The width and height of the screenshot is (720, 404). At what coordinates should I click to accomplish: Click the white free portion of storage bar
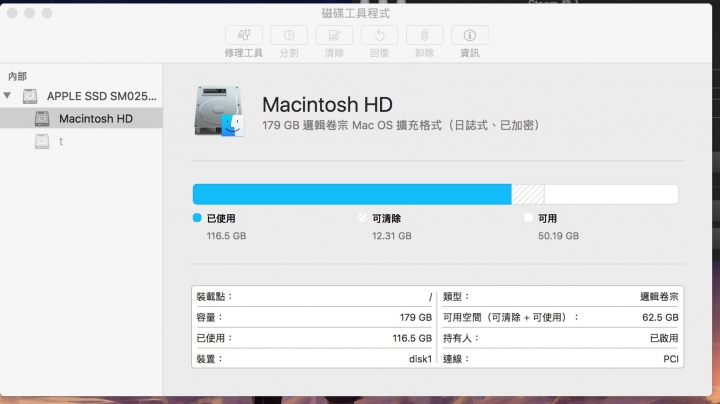click(611, 194)
